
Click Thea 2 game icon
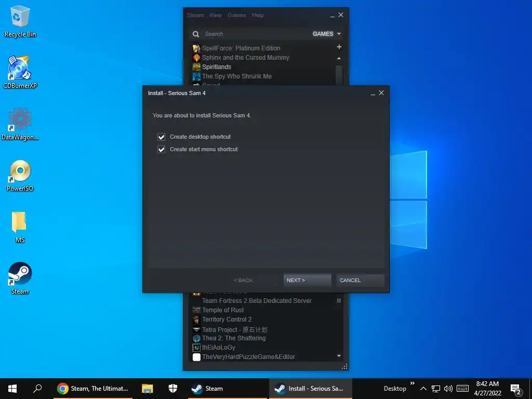click(196, 338)
